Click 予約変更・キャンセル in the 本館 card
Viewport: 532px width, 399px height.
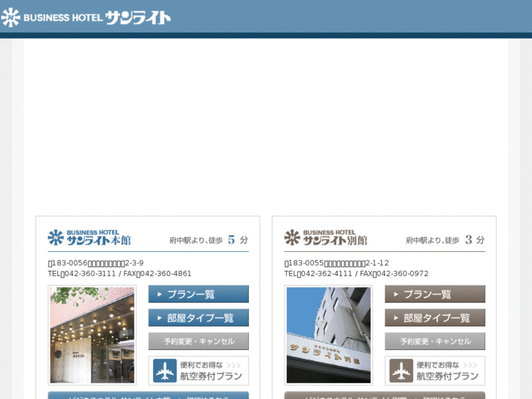coord(198,341)
